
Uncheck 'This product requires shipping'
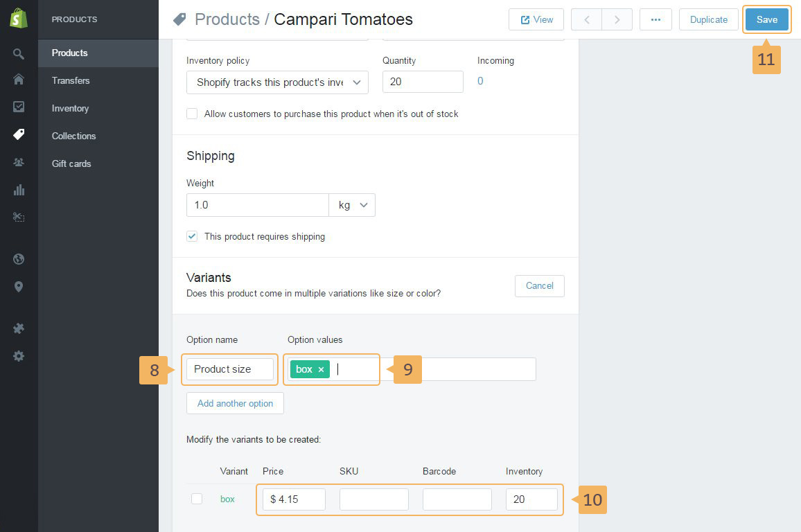tap(192, 236)
